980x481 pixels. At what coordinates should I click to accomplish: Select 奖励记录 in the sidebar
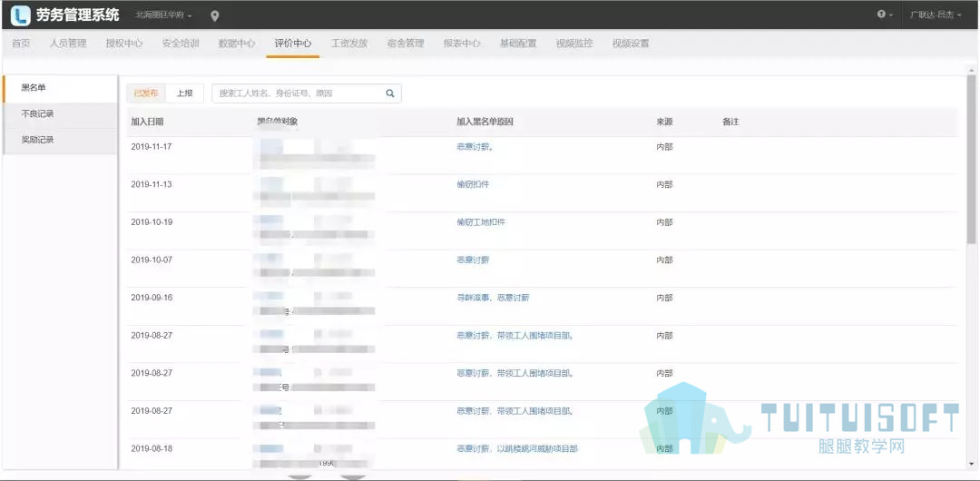(60, 140)
